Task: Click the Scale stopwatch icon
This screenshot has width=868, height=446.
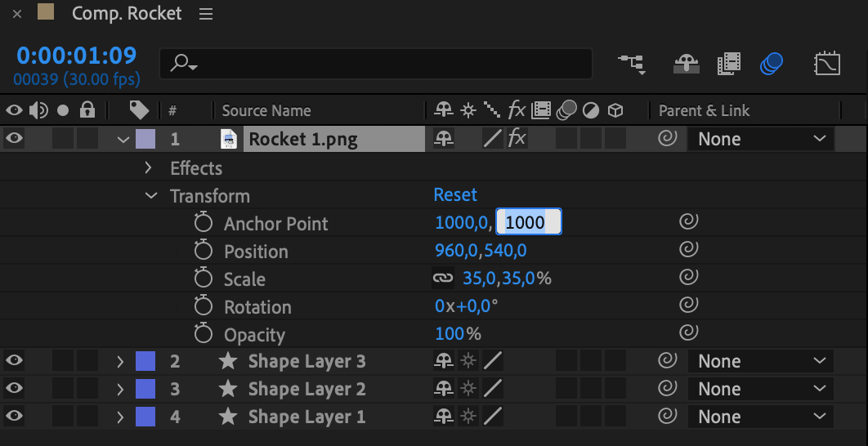Action: point(204,279)
